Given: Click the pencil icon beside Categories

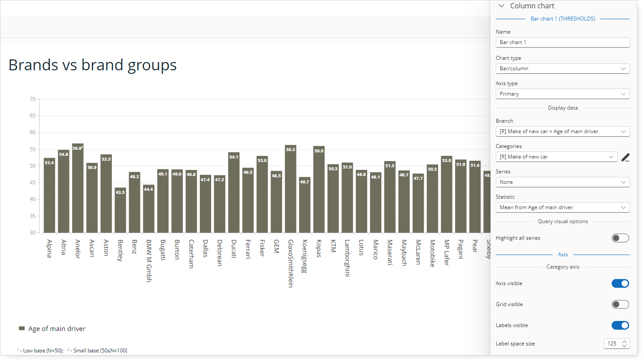Looking at the screenshot, I should 626,157.
